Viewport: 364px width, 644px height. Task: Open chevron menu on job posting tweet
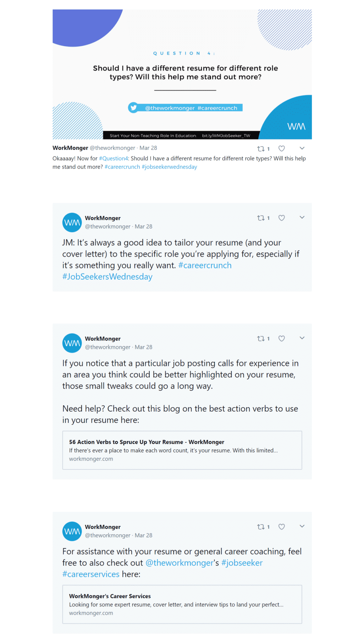tap(302, 338)
